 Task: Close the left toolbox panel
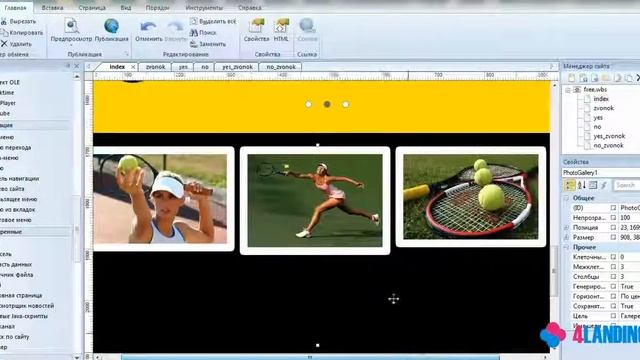point(77,66)
